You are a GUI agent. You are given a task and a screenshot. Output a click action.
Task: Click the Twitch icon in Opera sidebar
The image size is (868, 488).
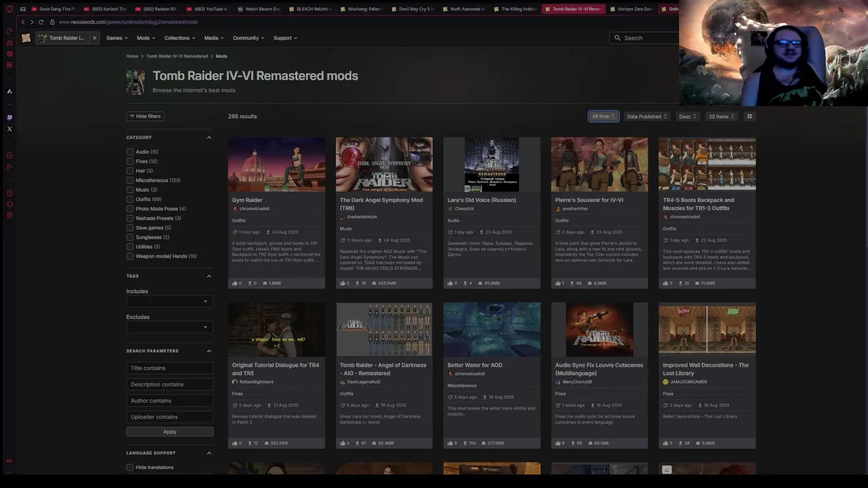(x=9, y=117)
